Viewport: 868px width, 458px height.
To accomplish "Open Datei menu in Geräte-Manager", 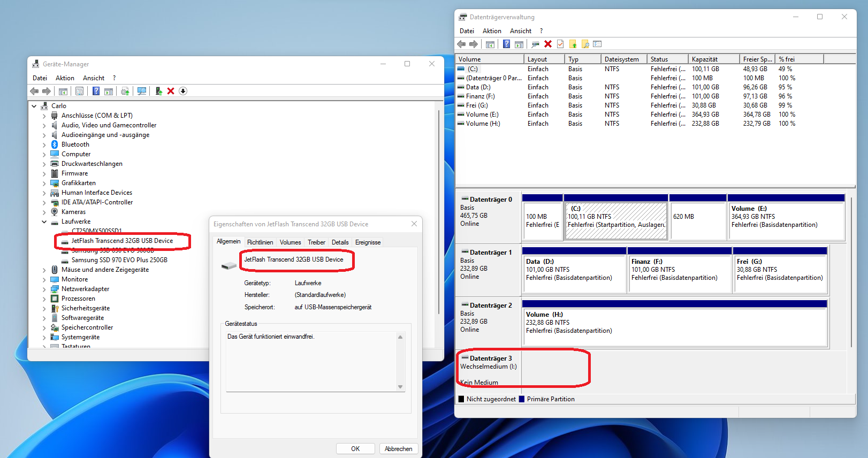I will point(40,78).
